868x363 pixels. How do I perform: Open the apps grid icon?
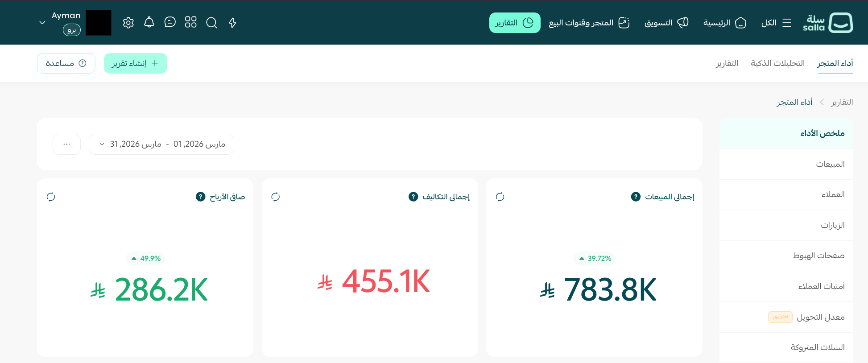191,22
